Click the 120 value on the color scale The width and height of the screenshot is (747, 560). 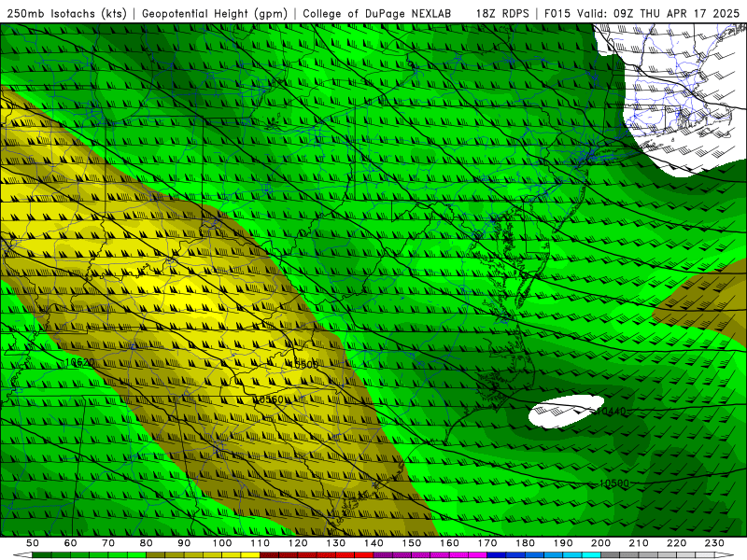coord(298,543)
